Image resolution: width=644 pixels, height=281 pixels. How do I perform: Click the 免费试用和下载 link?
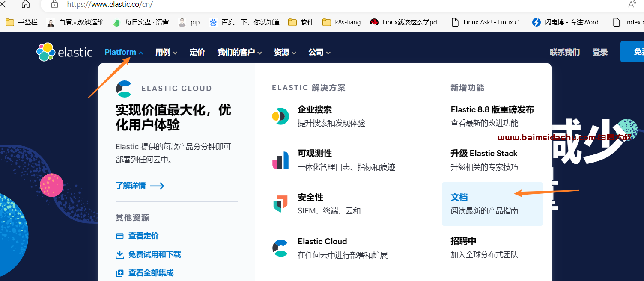155,254
